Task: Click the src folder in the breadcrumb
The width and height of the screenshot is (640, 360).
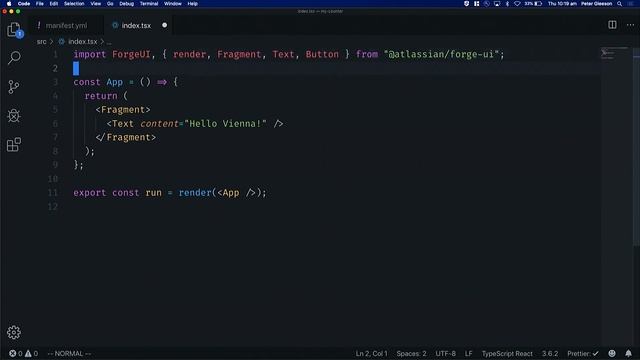Action: 41,42
